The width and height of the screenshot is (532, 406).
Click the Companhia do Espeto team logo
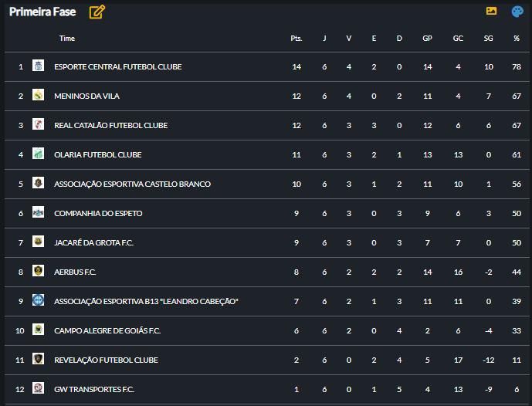click(38, 213)
